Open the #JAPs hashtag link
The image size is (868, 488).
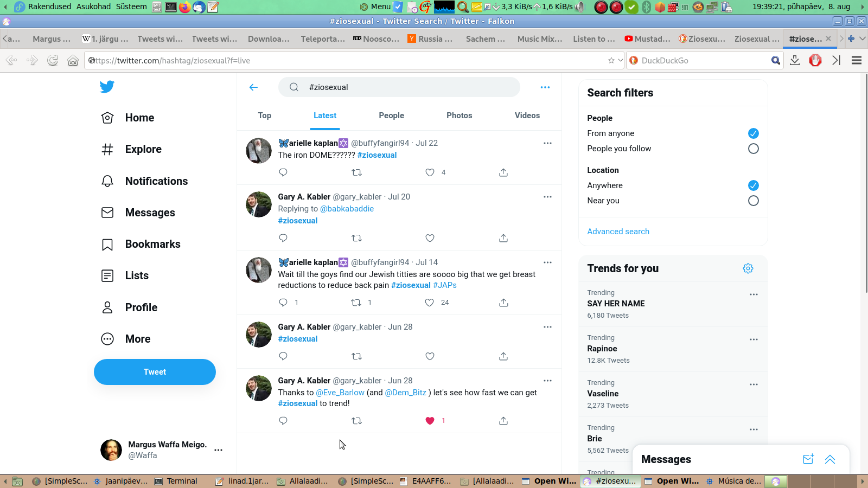[445, 285]
